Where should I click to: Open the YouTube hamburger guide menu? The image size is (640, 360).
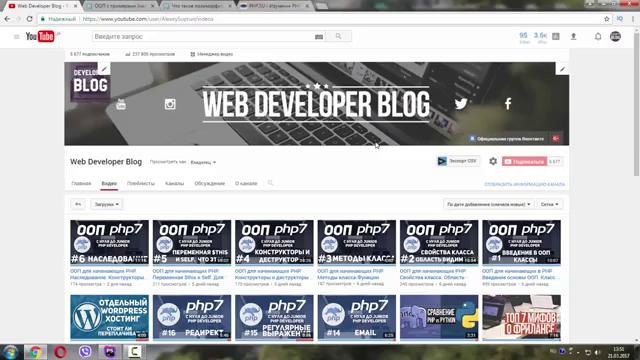click(x=17, y=37)
